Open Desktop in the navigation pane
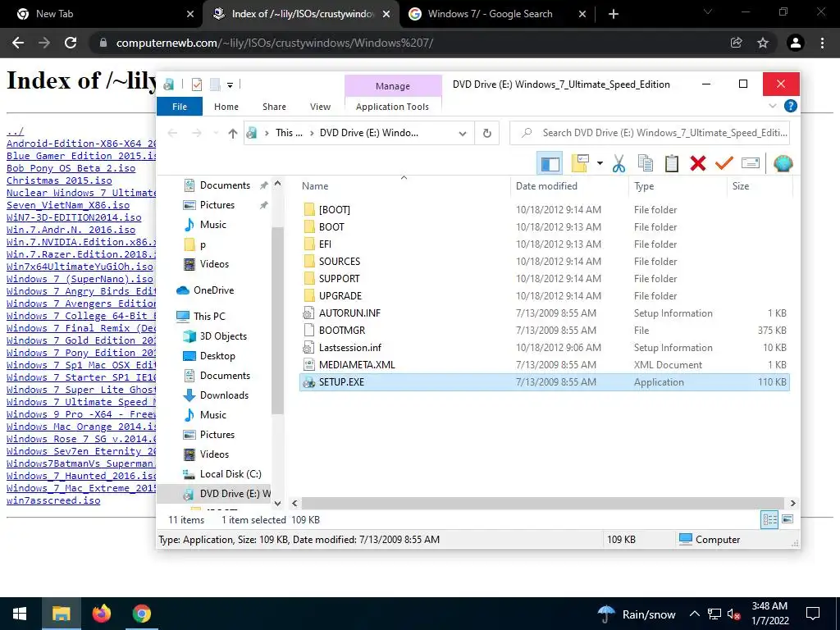The width and height of the screenshot is (840, 630). click(x=217, y=356)
